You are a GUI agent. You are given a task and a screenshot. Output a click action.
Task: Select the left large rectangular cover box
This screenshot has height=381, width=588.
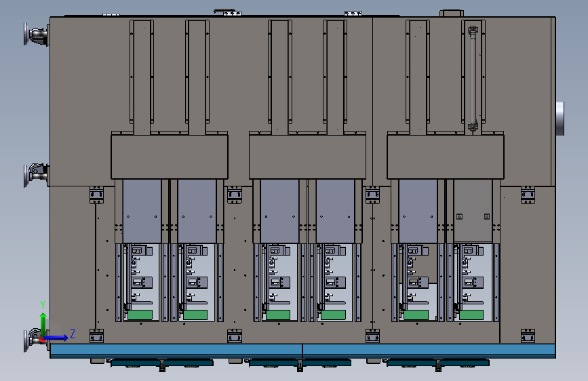click(170, 157)
